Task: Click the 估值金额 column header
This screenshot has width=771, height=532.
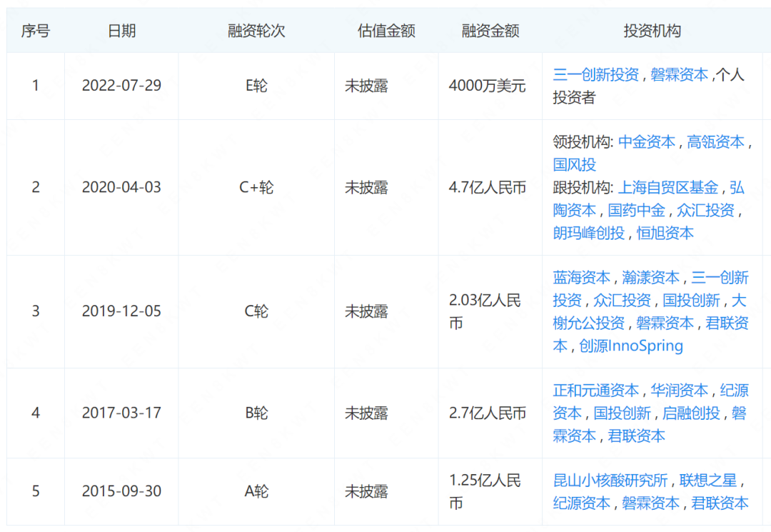Action: tap(386, 31)
